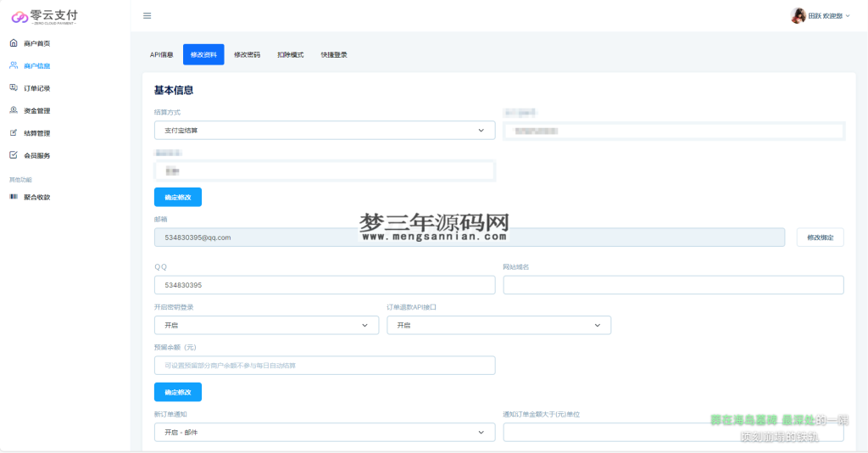Click the 会员服务 check icon in sidebar
Screen dimensions: 868x453
pyautogui.click(x=14, y=155)
